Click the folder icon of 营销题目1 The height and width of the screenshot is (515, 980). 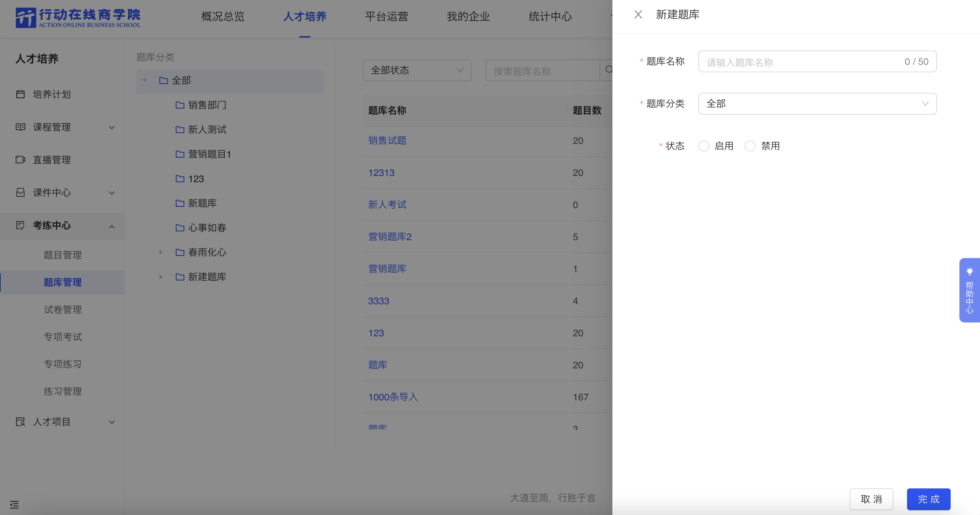(180, 154)
